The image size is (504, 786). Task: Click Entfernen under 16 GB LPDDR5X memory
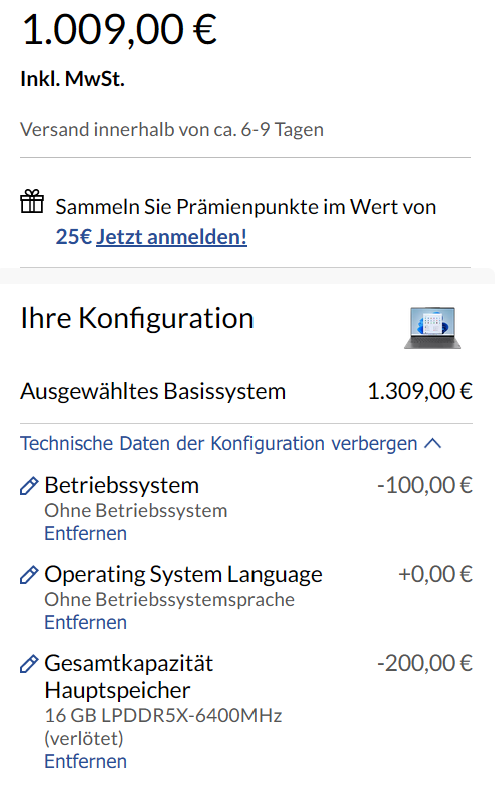tap(85, 761)
